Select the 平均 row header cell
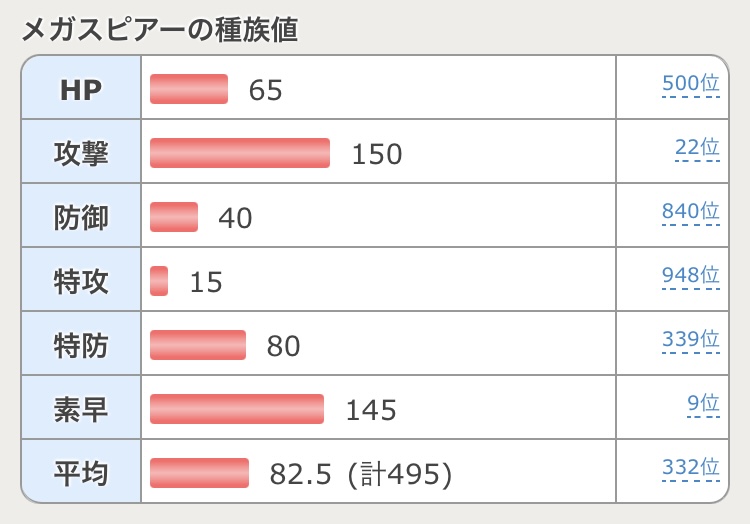Image resolution: width=750 pixels, height=524 pixels. pyautogui.click(x=81, y=473)
